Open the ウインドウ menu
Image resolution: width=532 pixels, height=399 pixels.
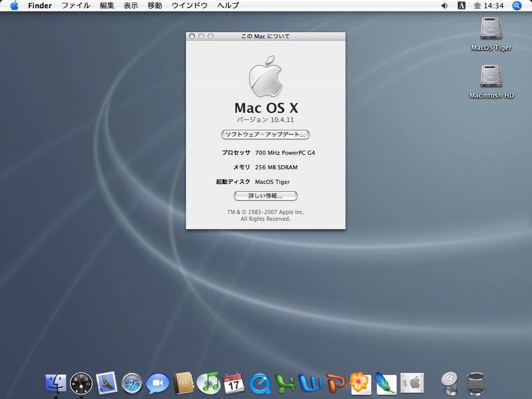coord(189,5)
